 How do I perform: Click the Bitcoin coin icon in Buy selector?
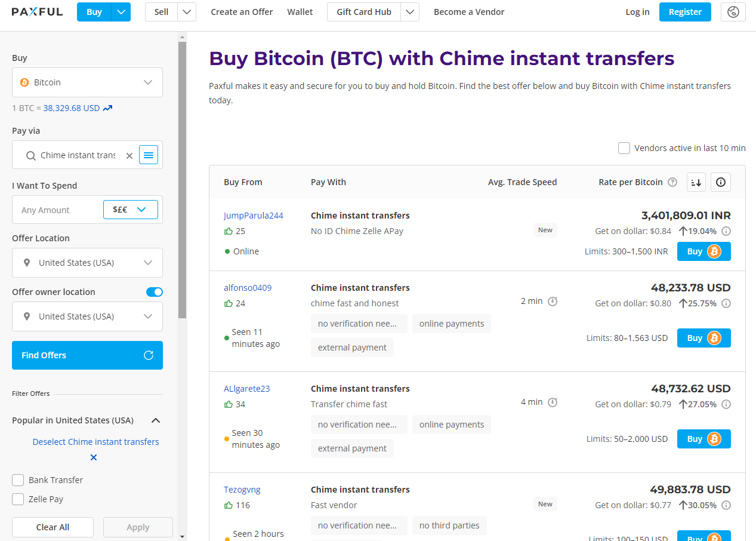click(24, 82)
